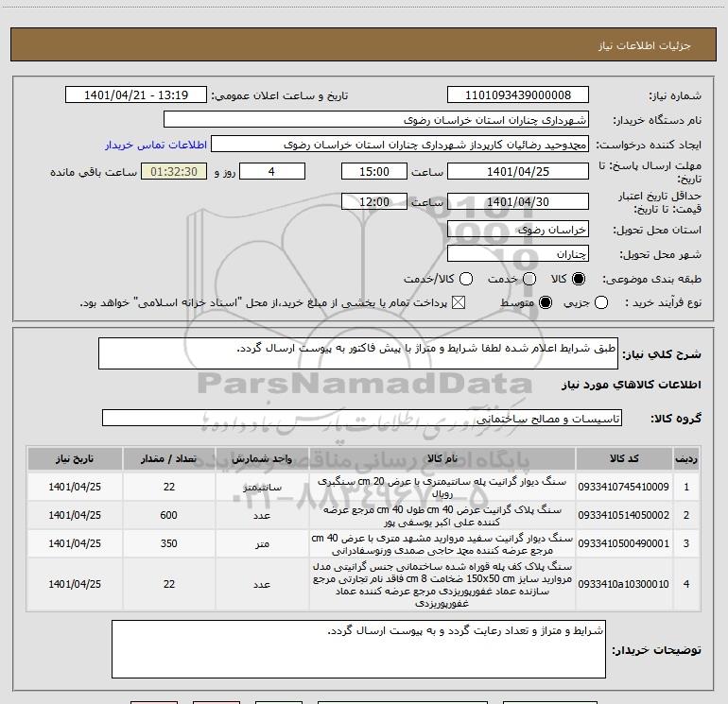
Task: Click price validity date 1401/04/30 field
Action: tap(518, 201)
